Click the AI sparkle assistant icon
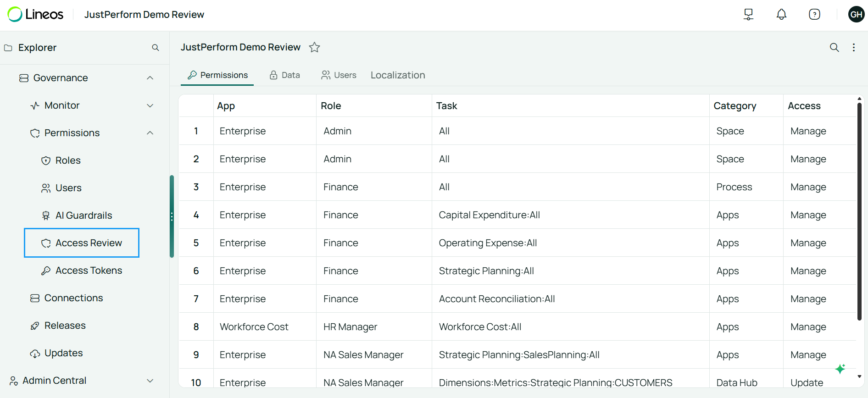This screenshot has height=398, width=868. [840, 369]
